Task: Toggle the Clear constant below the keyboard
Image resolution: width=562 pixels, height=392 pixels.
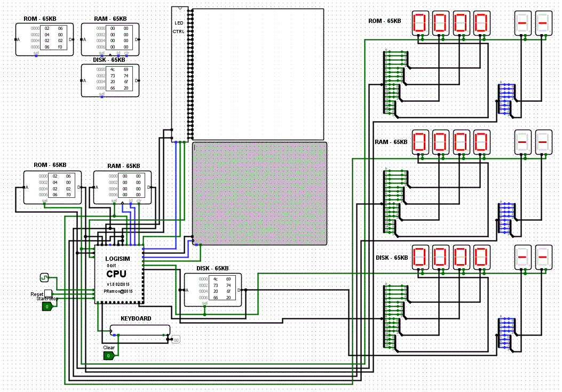Action: coord(109,355)
